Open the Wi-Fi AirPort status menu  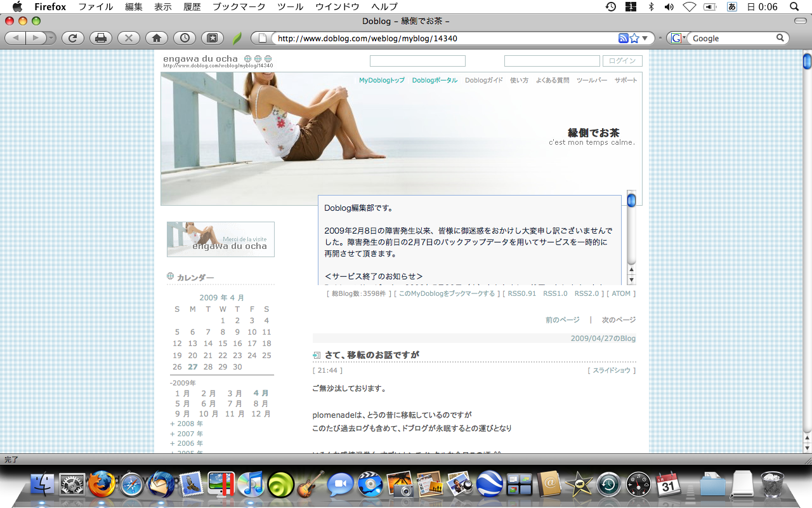pos(690,7)
